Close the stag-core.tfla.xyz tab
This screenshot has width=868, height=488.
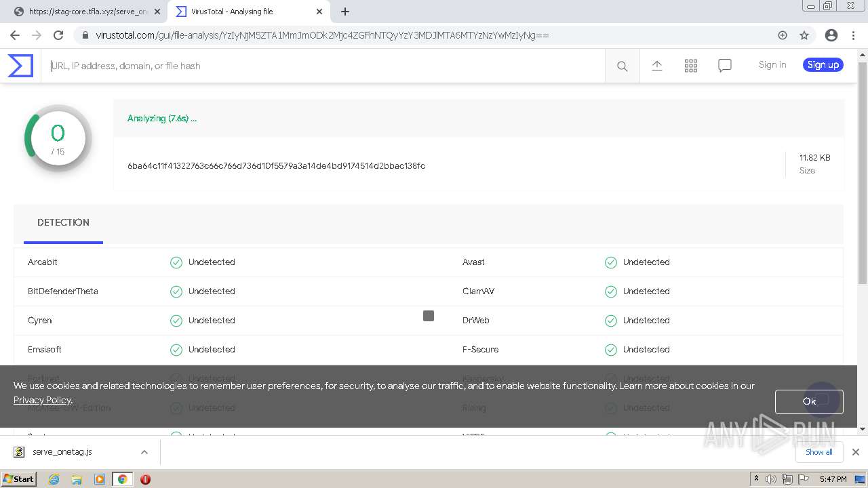pos(157,12)
